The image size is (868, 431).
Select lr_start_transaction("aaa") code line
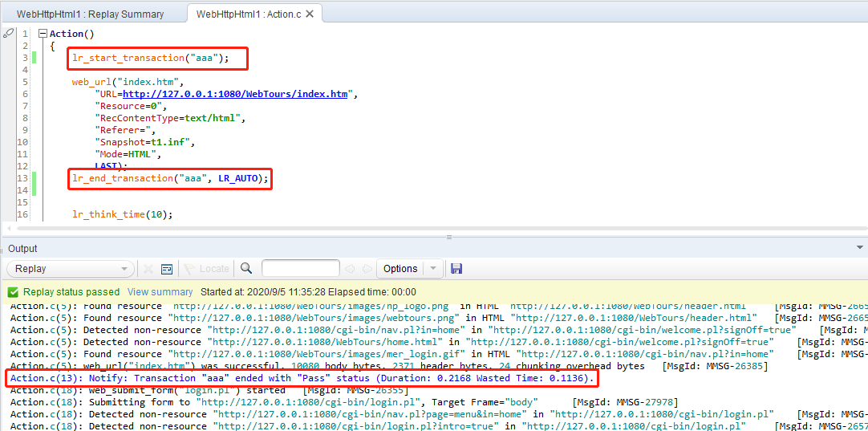click(x=151, y=58)
